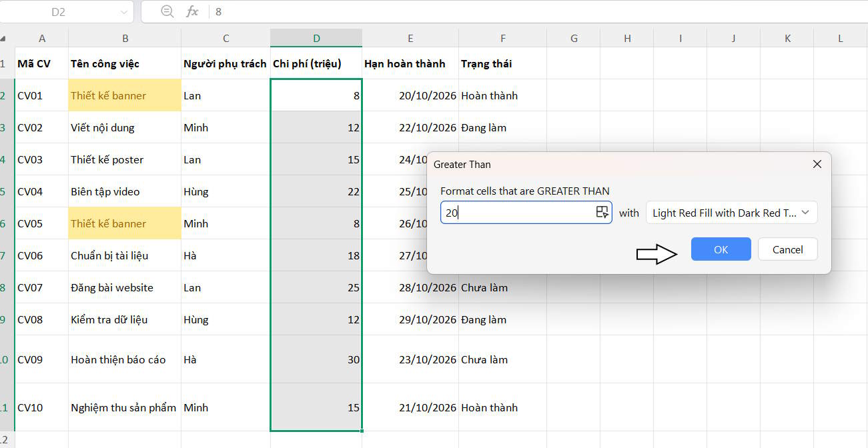Select column K header
Screen dimensions: 868x448
(787, 39)
